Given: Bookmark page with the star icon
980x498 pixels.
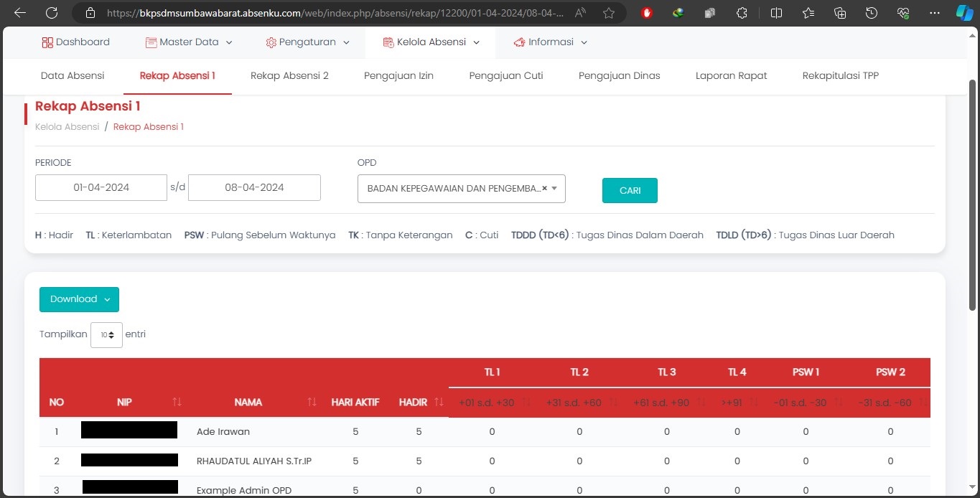Looking at the screenshot, I should (609, 13).
